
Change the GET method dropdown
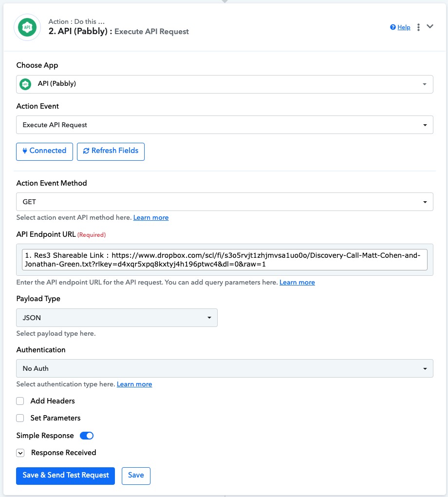pyautogui.click(x=224, y=202)
